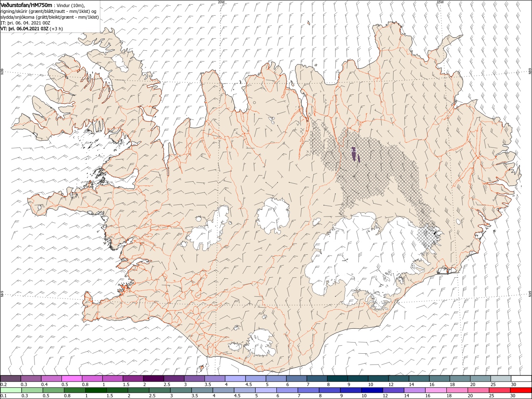Pick the 20 rose swatch in the rain scale
The height and width of the screenshot is (399, 532).
(478, 390)
